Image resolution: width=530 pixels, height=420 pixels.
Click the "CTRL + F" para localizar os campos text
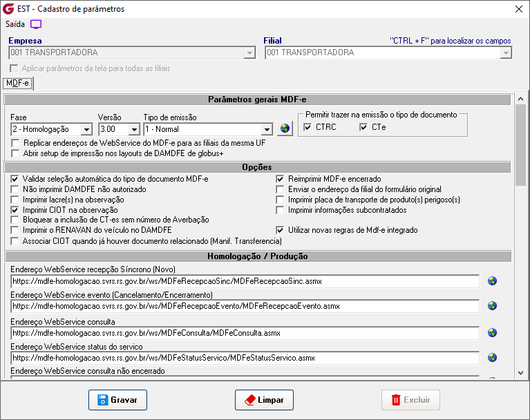[451, 41]
